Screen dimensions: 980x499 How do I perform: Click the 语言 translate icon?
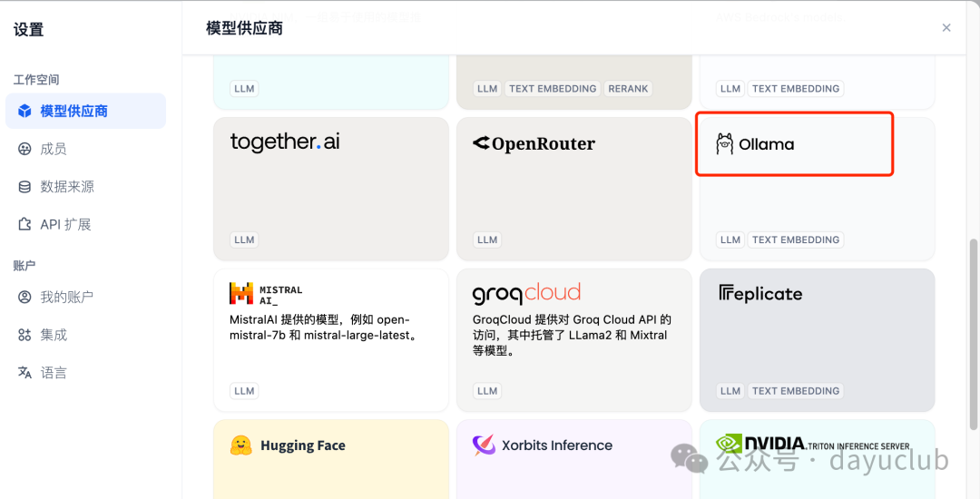tap(24, 373)
